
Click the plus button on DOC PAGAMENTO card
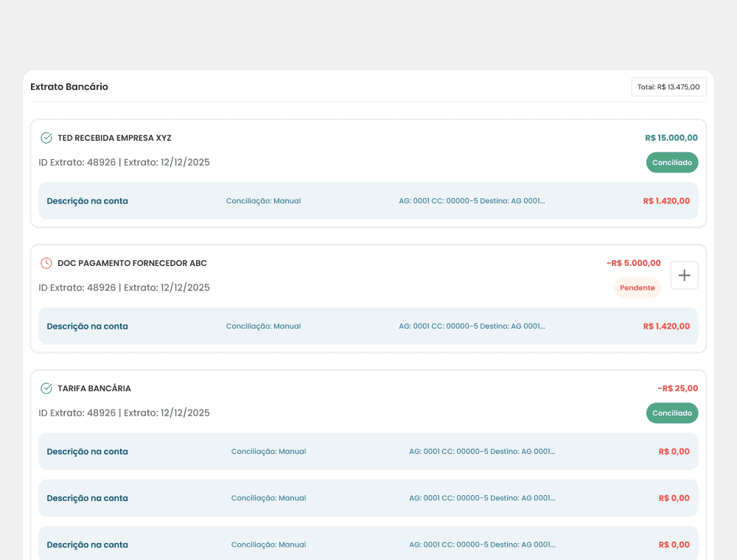(x=684, y=276)
